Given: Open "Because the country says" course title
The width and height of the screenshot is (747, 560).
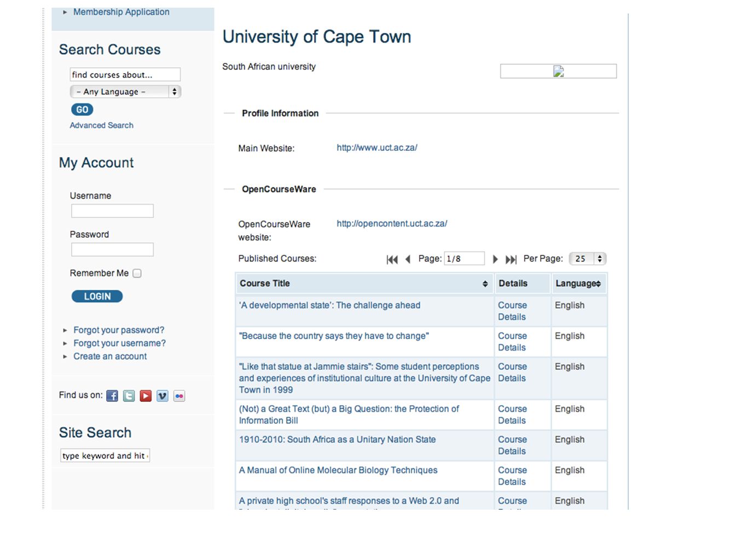Looking at the screenshot, I should 334,336.
